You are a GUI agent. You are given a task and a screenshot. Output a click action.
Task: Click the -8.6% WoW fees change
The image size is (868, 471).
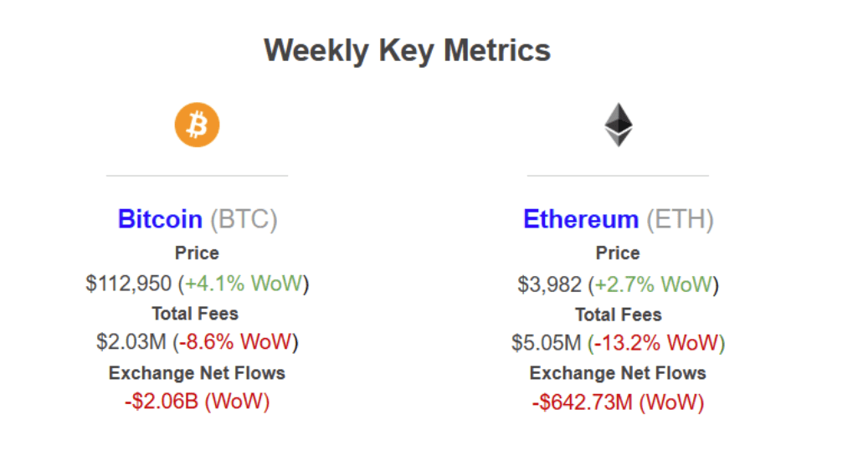point(234,342)
